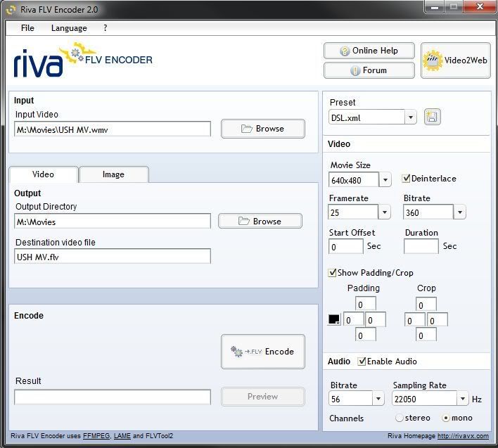
Task: Toggle the Deinterlace checkbox
Action: 406,179
